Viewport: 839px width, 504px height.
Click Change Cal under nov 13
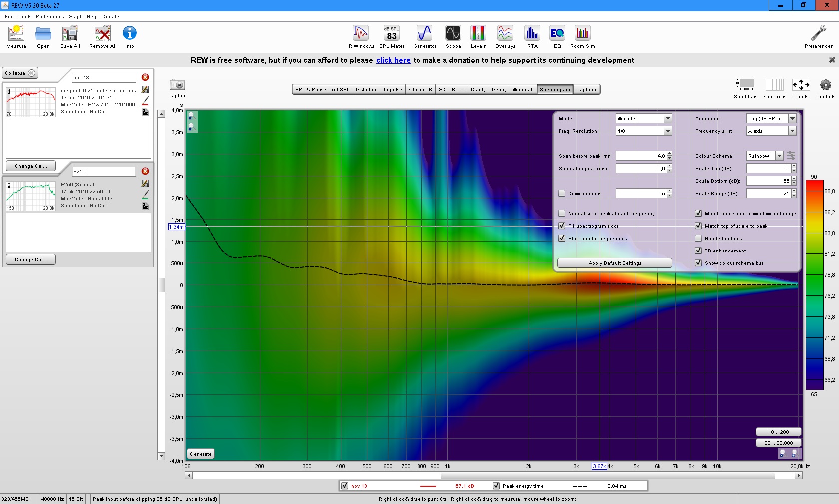coord(31,166)
